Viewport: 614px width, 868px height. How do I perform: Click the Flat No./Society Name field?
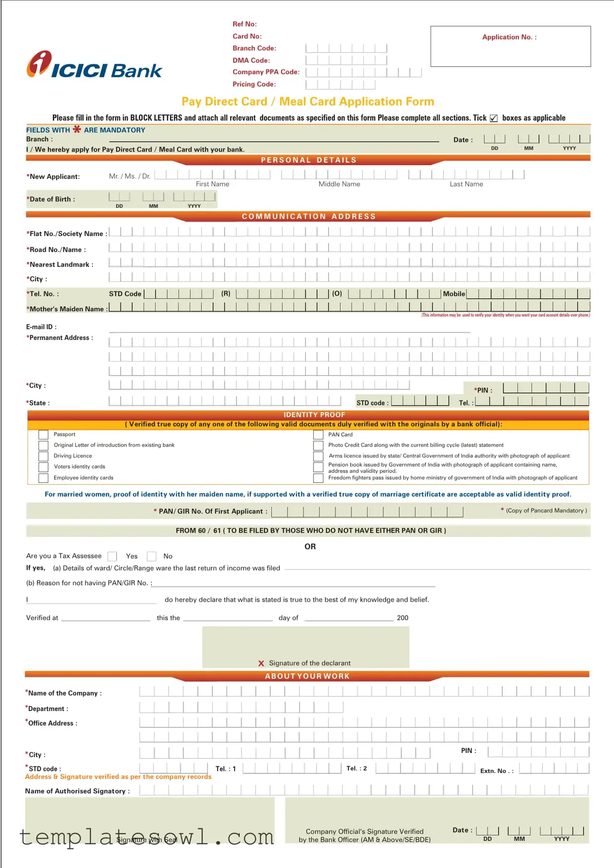tap(350, 232)
